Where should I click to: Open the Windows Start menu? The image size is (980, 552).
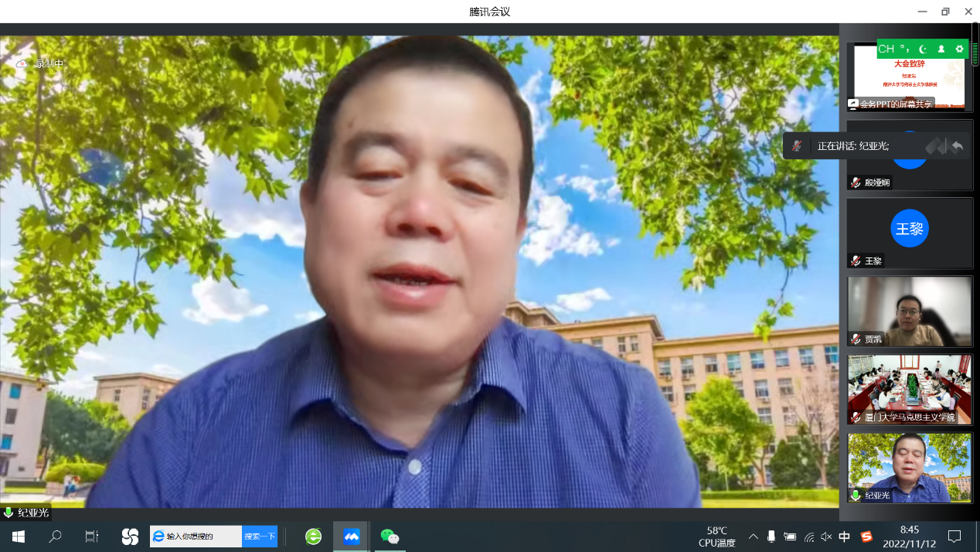18,537
